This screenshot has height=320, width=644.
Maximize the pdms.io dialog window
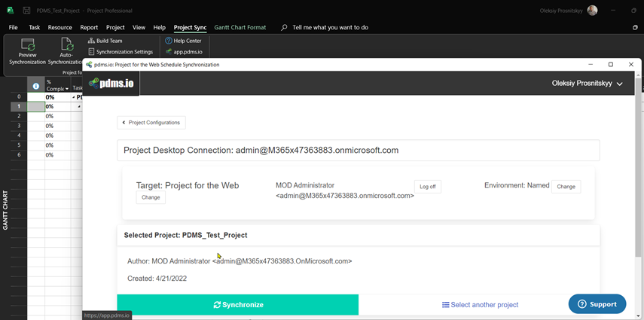(611, 65)
